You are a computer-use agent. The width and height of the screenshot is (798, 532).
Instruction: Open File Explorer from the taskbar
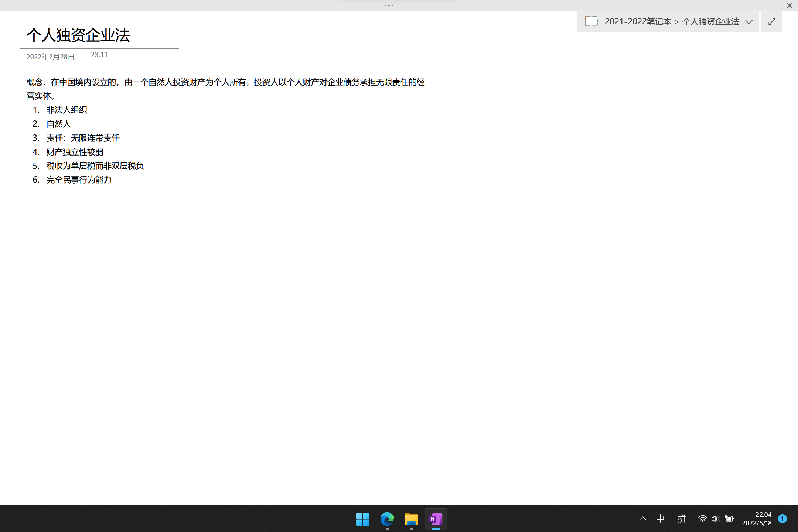pyautogui.click(x=411, y=519)
